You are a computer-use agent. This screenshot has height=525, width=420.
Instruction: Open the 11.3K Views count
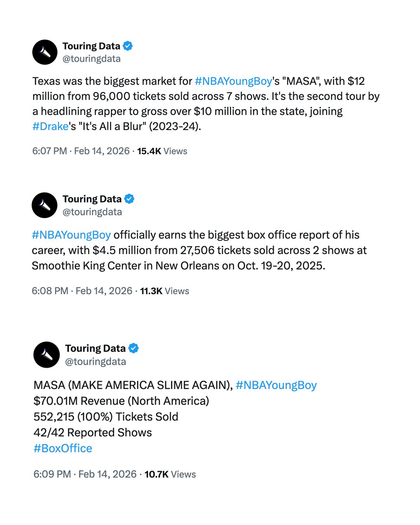[x=164, y=291]
